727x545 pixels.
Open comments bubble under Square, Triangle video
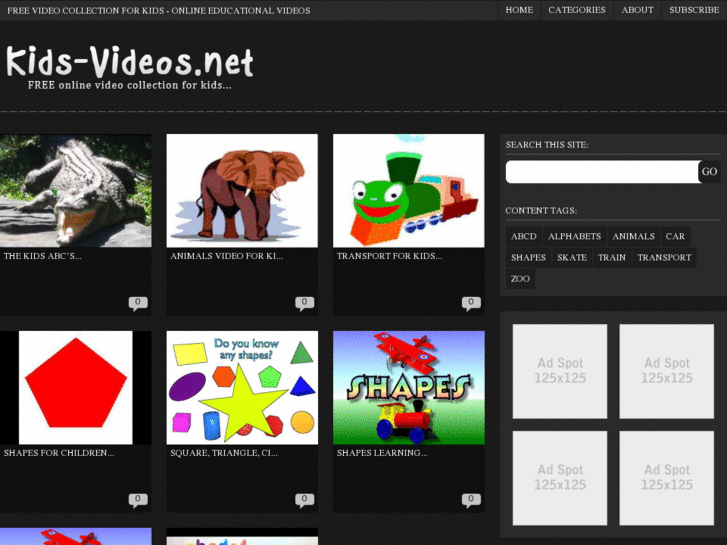coord(305,500)
